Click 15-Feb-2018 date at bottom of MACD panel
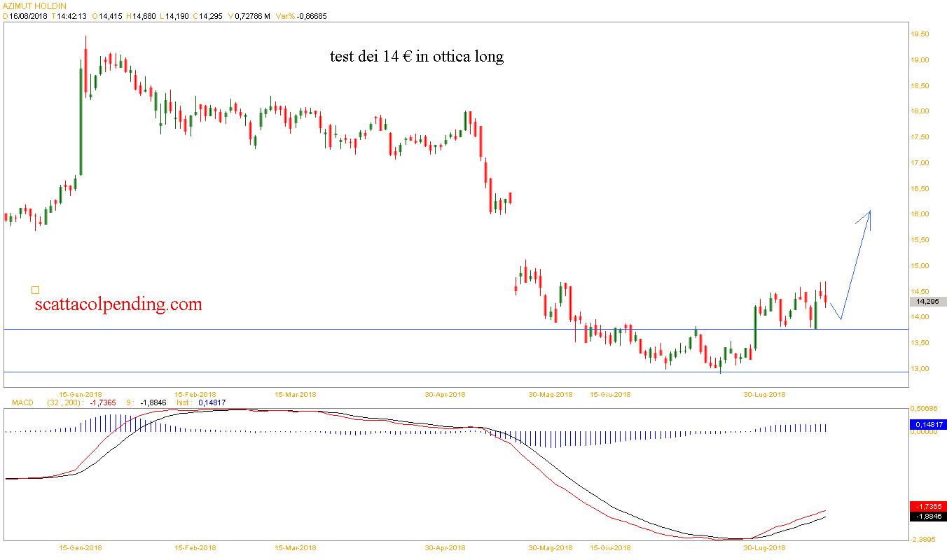Screen dimensions: 947x560 tap(195, 547)
